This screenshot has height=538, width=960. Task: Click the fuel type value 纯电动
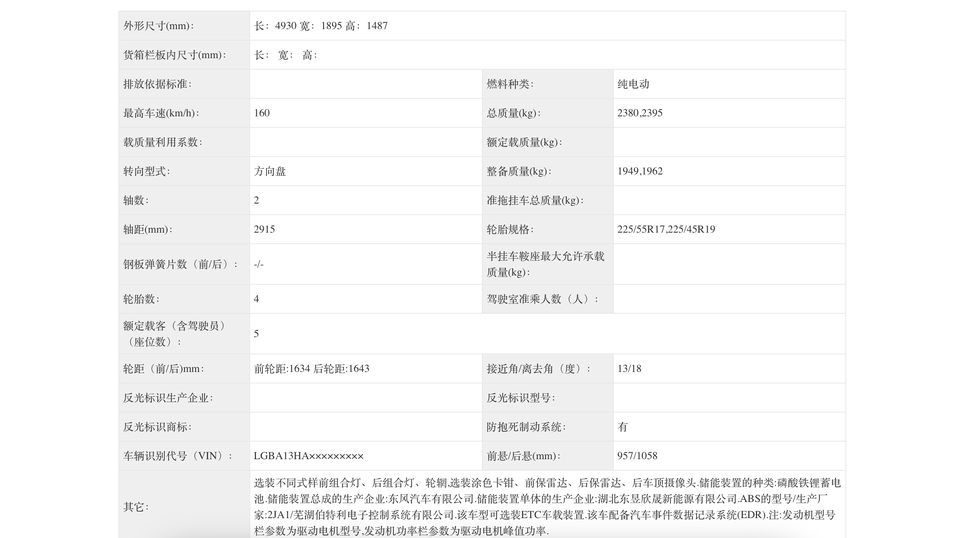pos(633,84)
